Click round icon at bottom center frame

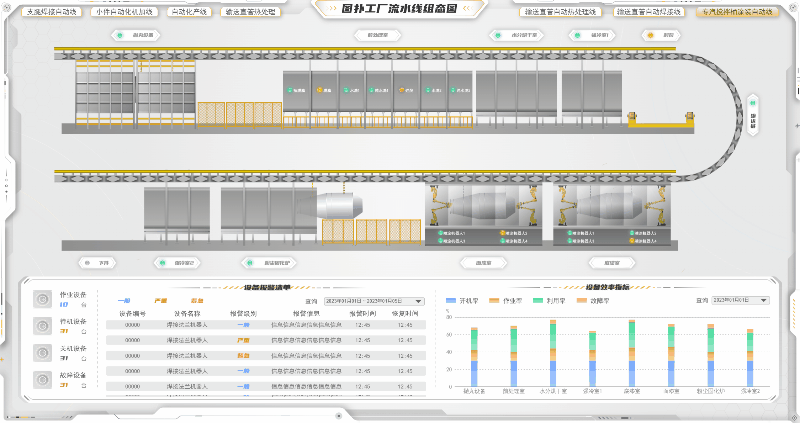tap(338, 416)
